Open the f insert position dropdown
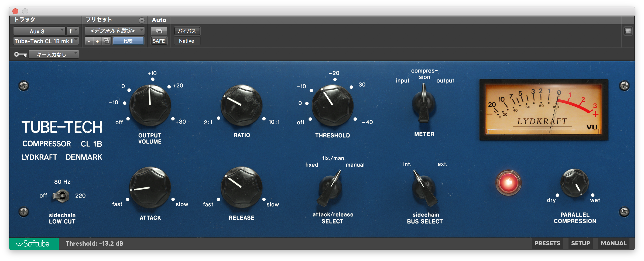Screen dimensions: 644x261 coord(73,31)
